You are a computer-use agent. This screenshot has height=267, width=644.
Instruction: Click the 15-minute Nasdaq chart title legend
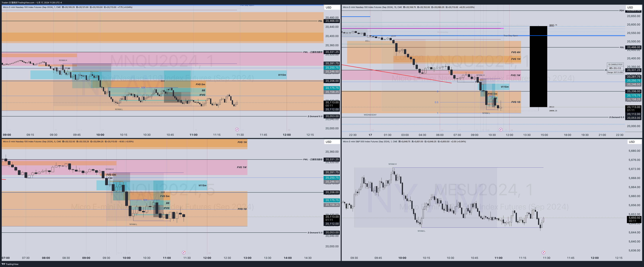coord(408,7)
